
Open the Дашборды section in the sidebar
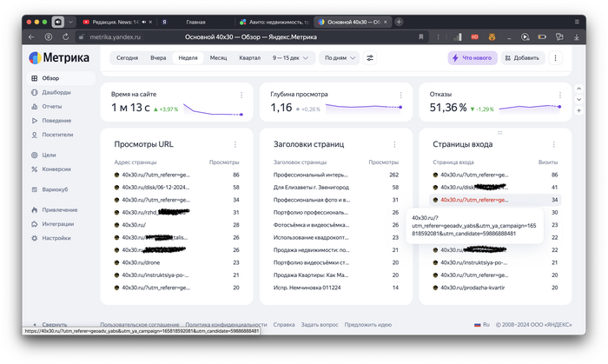[56, 92]
